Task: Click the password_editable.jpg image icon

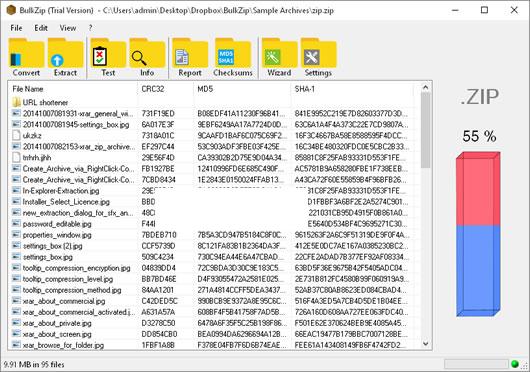Action: pos(16,223)
